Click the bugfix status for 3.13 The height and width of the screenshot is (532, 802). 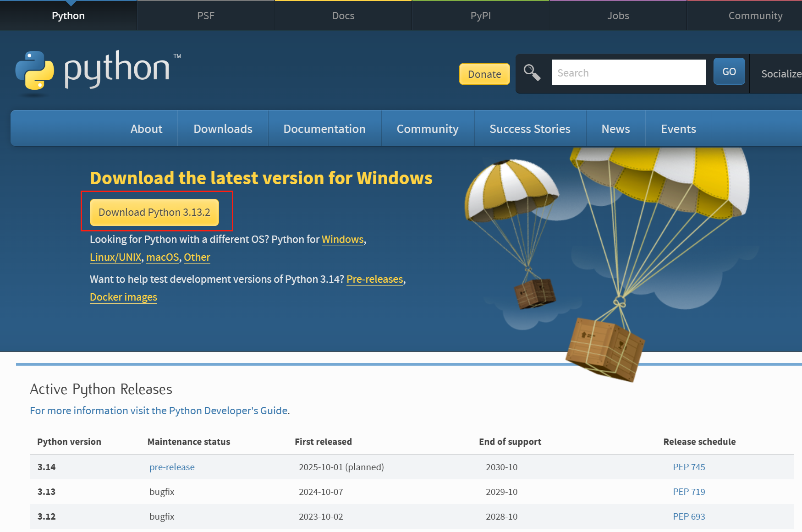(162, 492)
